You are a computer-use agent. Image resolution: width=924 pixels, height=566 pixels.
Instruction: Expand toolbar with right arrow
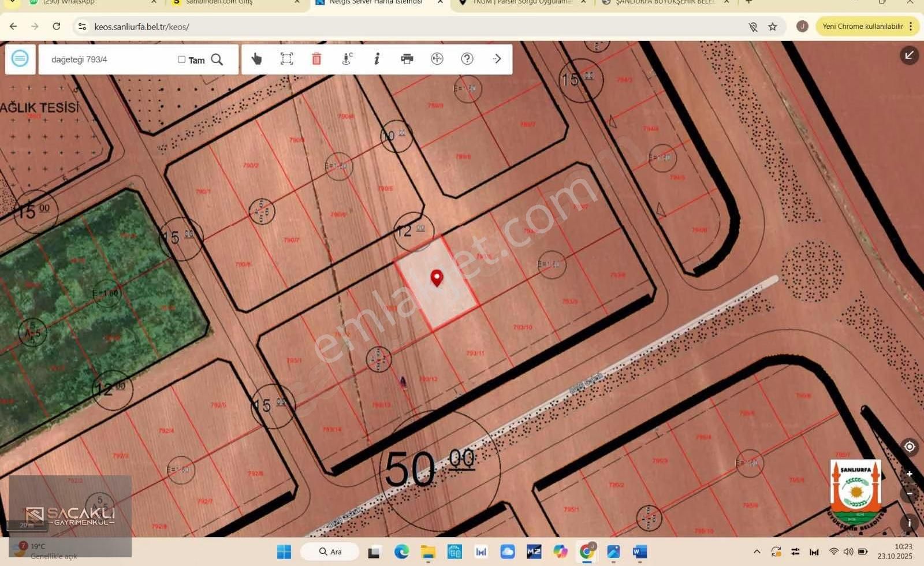click(497, 59)
